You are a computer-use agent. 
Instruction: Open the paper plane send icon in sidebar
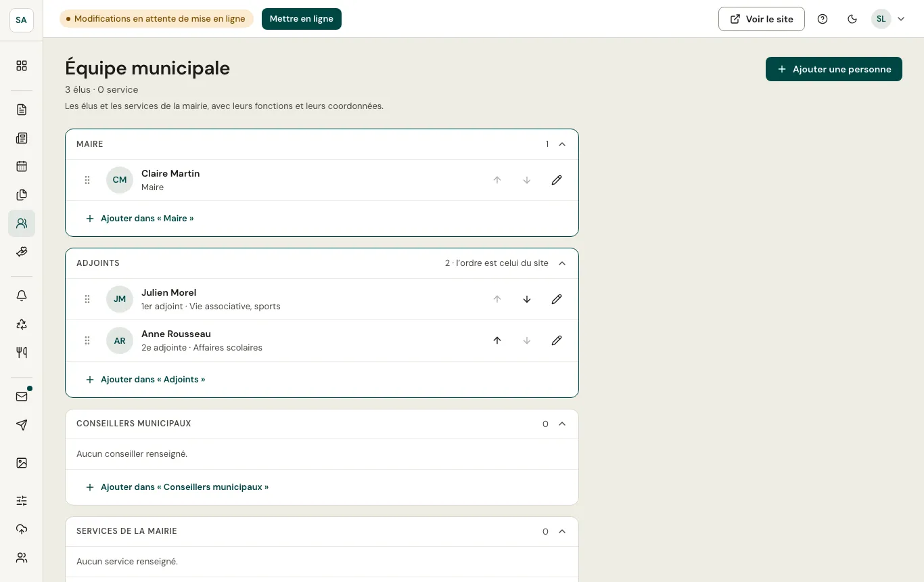(22, 425)
